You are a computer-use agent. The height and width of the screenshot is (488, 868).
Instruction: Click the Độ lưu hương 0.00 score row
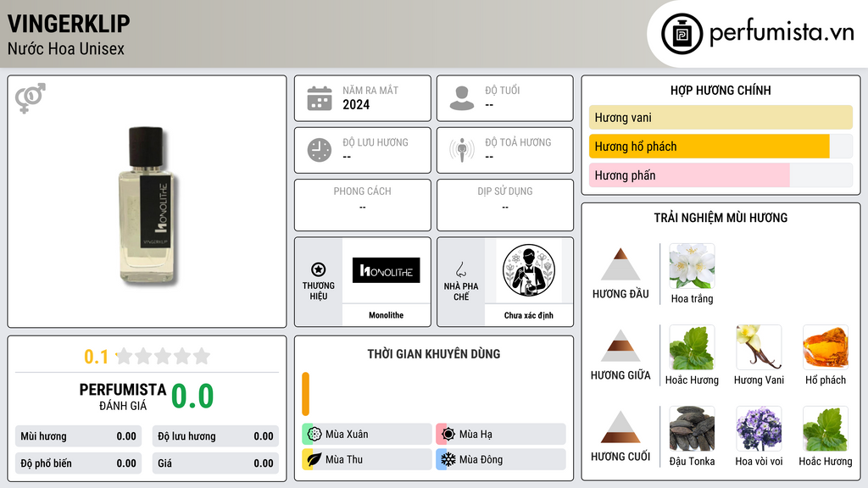(x=215, y=436)
